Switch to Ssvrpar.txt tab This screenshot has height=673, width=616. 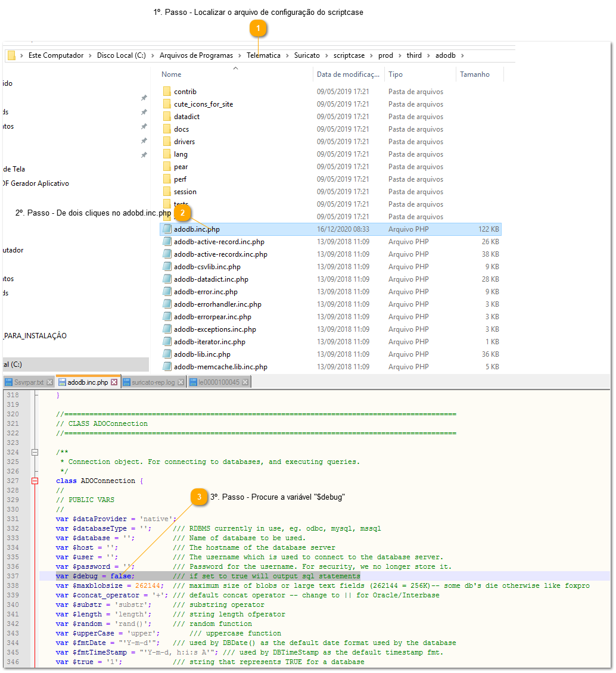point(29,382)
